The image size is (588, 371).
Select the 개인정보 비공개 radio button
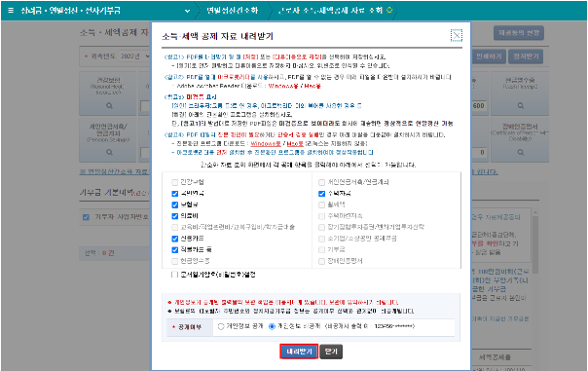pos(272,326)
